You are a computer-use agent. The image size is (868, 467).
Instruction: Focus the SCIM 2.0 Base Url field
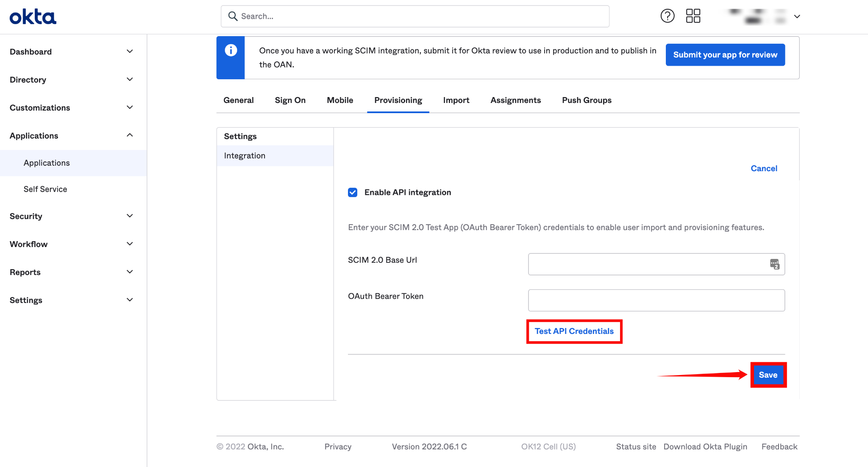656,264
